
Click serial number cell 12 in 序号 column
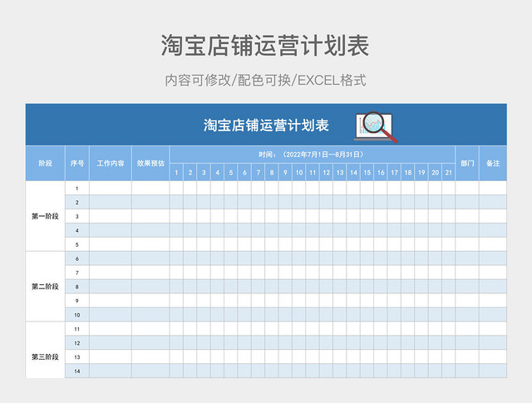point(77,343)
